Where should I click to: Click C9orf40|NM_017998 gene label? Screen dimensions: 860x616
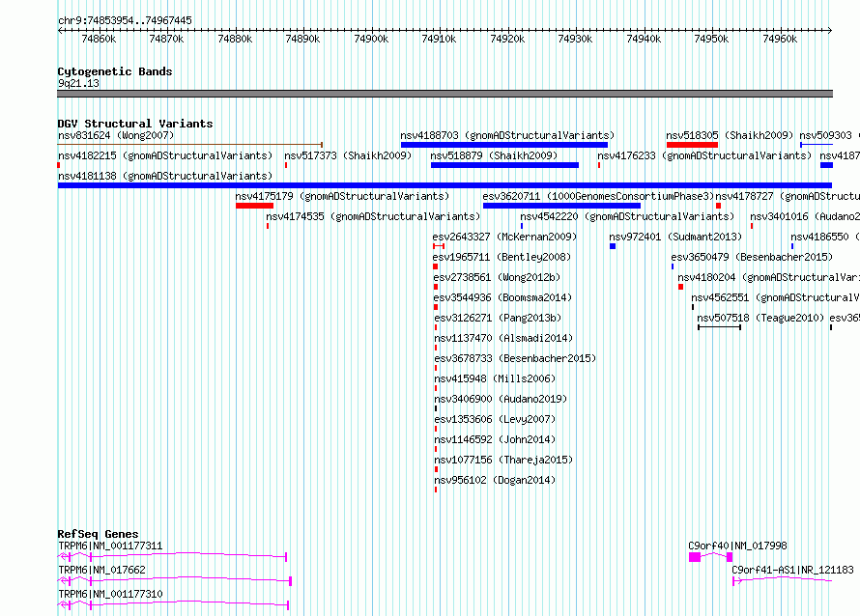(x=737, y=546)
